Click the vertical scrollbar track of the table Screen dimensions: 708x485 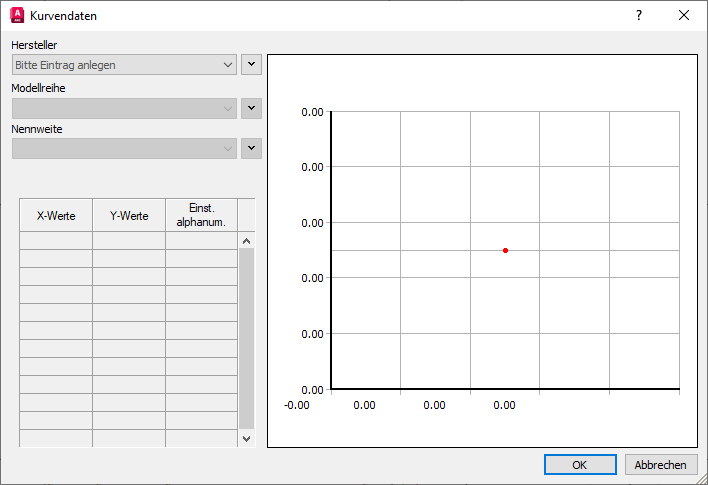tap(246, 338)
